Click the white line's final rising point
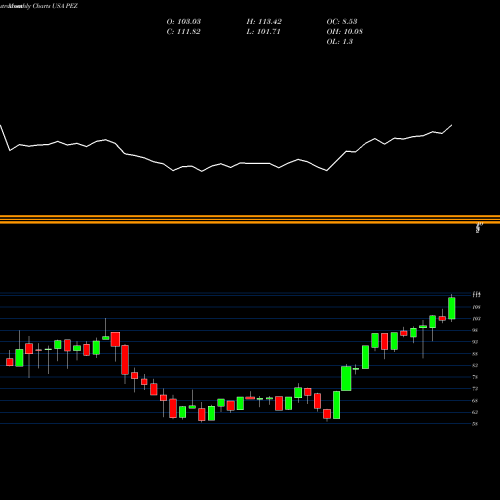 click(452, 125)
